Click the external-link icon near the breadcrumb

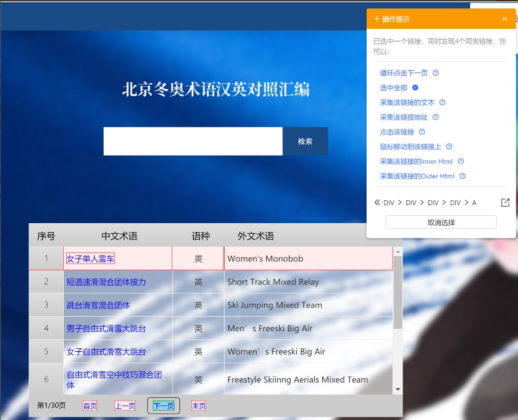click(505, 202)
